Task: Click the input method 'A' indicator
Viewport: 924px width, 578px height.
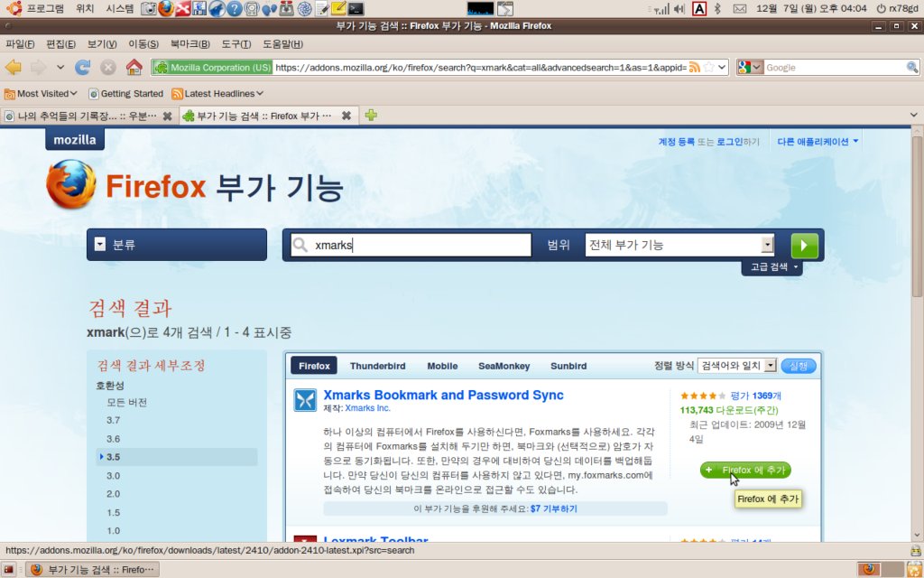Action: tap(699, 8)
